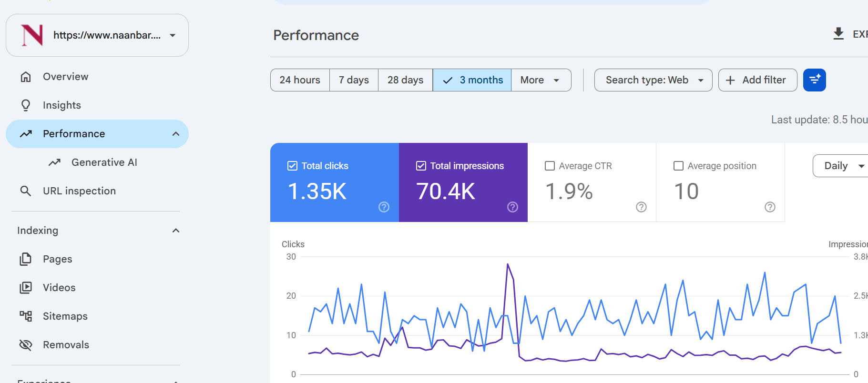This screenshot has height=383, width=868.
Task: Open the Removals tool link
Action: click(97, 345)
